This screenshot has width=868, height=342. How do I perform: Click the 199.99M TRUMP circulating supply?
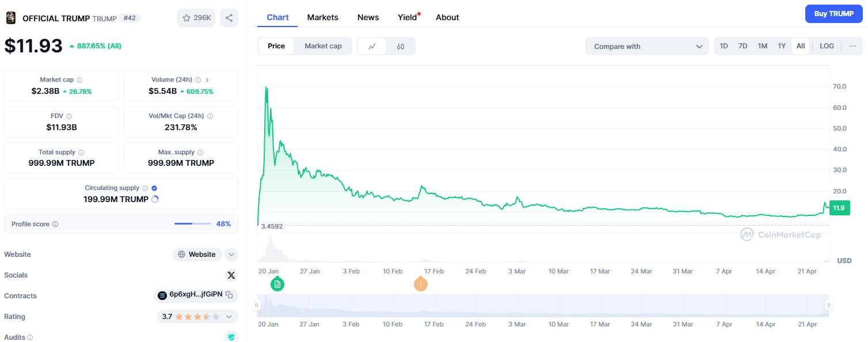point(116,199)
